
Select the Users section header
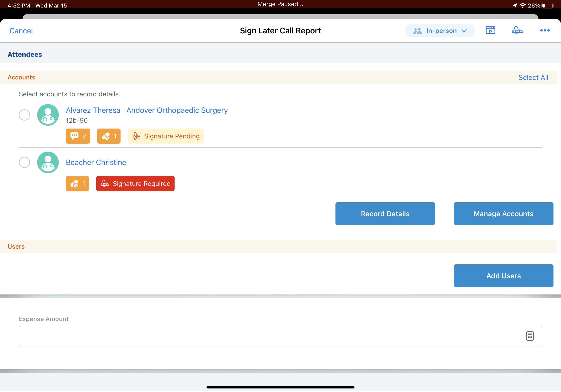coord(16,247)
